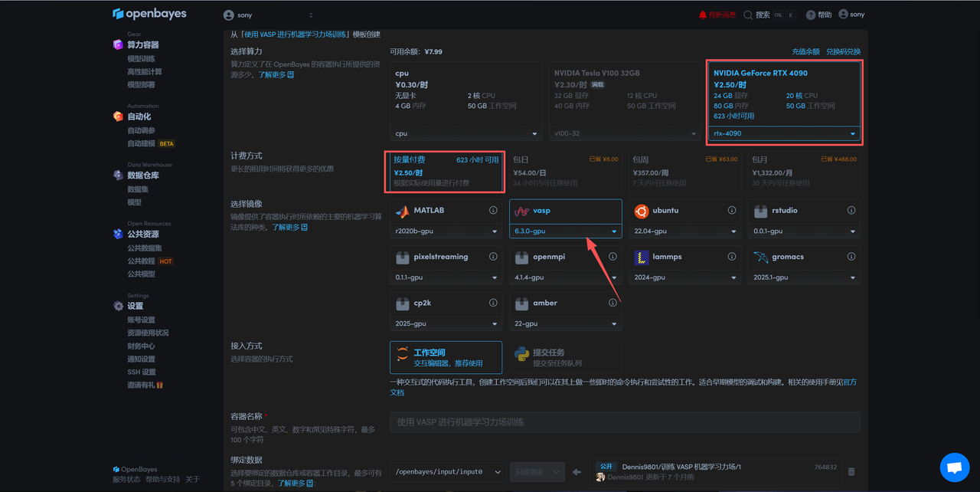Click the help question mark icon
Screen dimensions: 980x492
coord(811,15)
